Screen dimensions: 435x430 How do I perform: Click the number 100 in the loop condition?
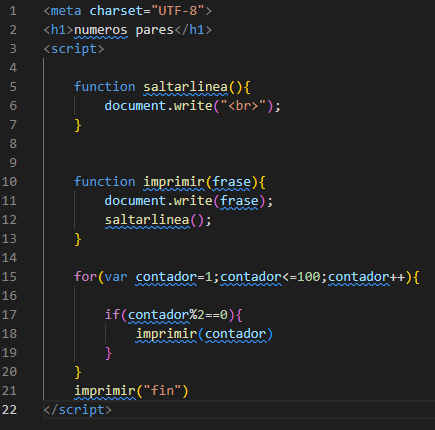(x=308, y=277)
